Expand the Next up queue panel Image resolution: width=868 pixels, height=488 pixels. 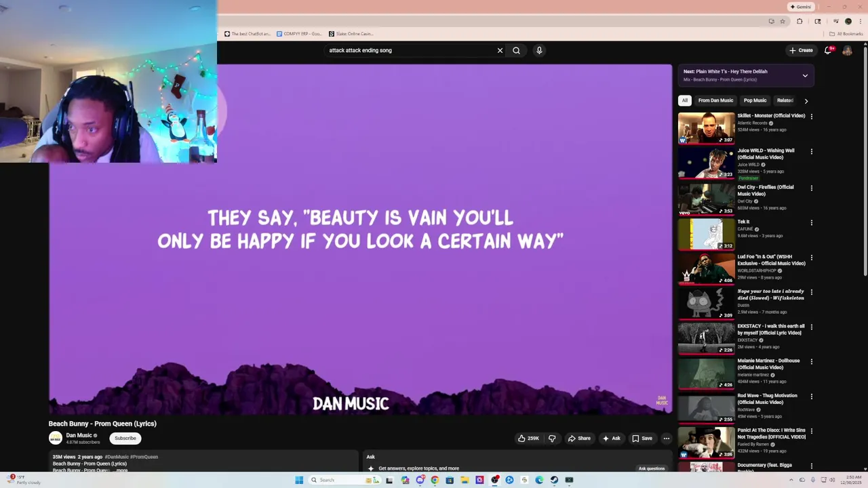805,75
